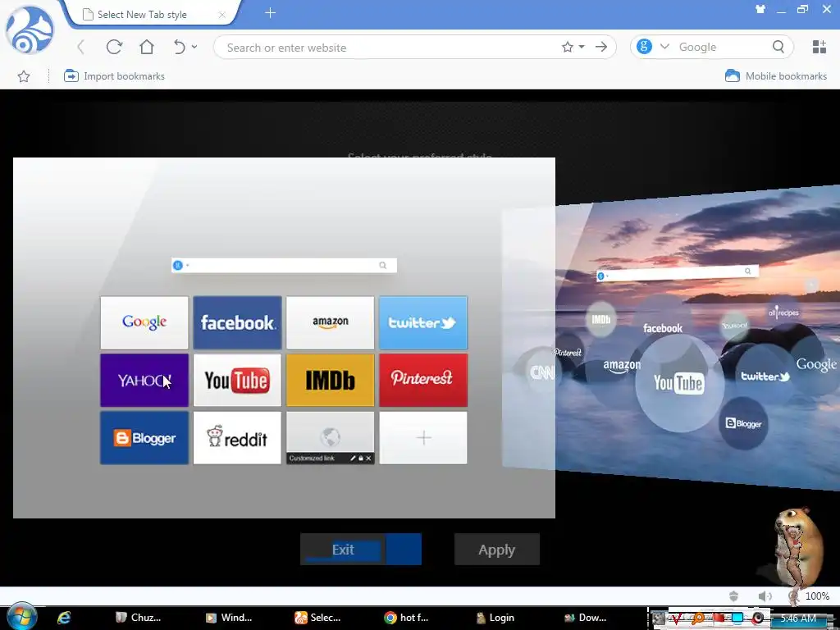Click the Apply button
The width and height of the screenshot is (840, 630).
(x=496, y=549)
